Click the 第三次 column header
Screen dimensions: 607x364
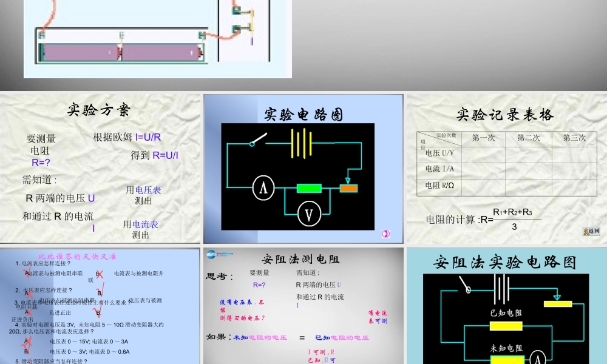[x=574, y=138]
